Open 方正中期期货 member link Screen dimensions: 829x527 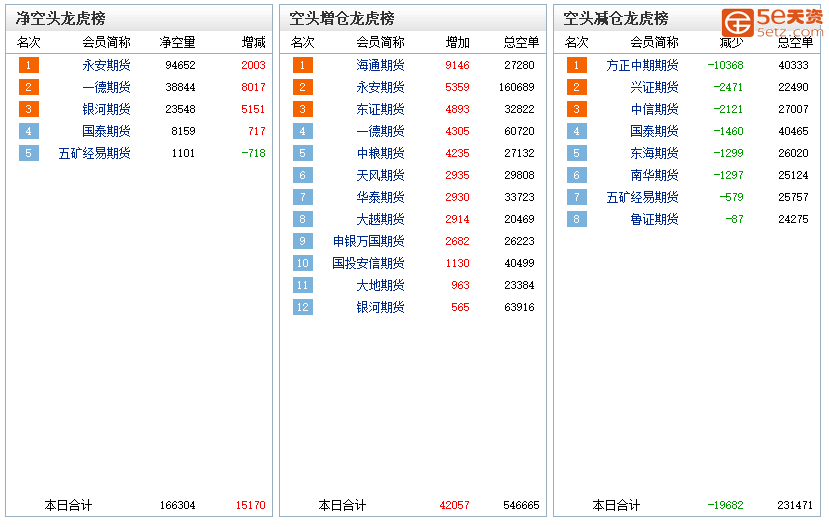point(642,65)
